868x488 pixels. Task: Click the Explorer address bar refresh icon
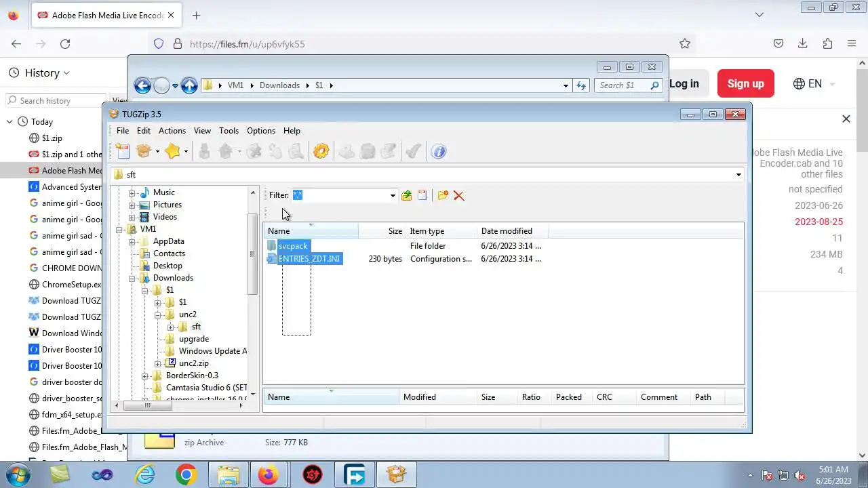click(581, 85)
